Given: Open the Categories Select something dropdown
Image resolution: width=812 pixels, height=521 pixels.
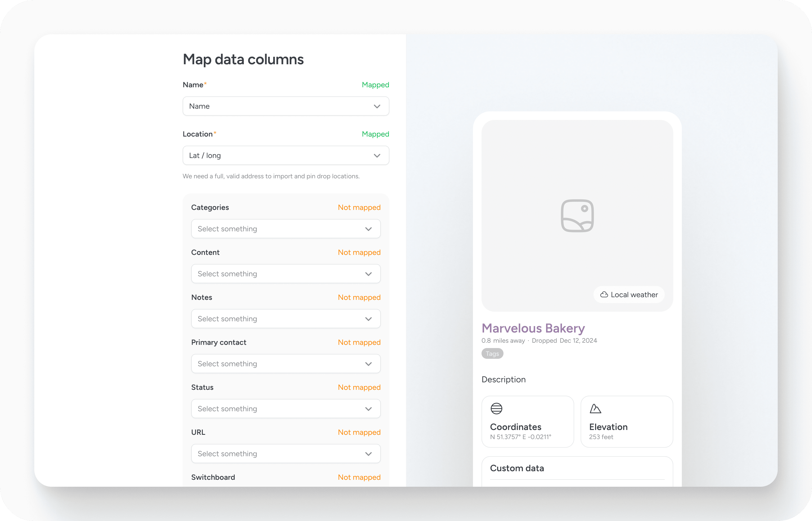Looking at the screenshot, I should pos(285,229).
